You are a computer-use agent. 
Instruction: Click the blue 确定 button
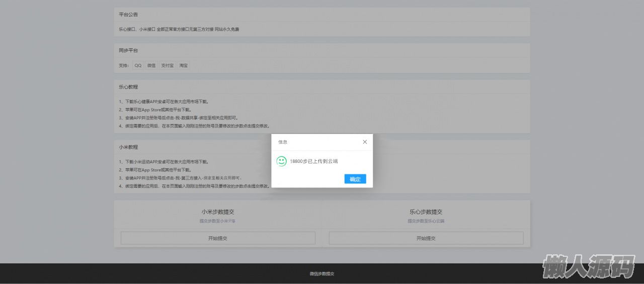pos(355,179)
